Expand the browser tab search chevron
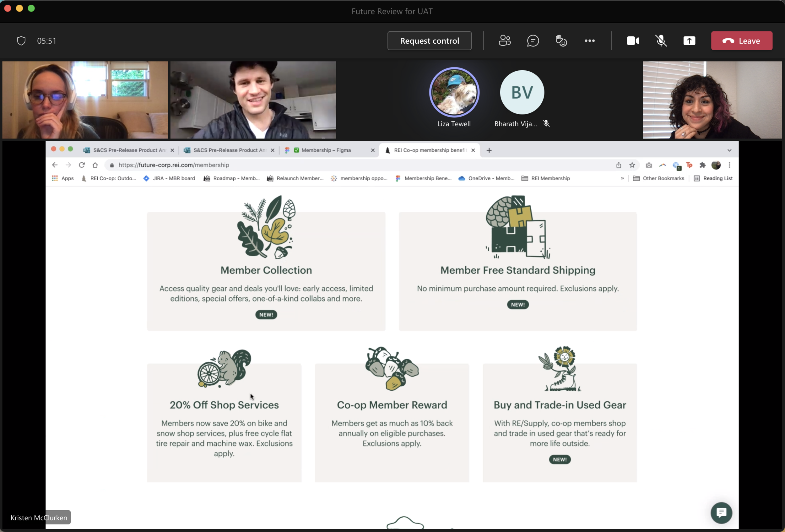 [729, 150]
